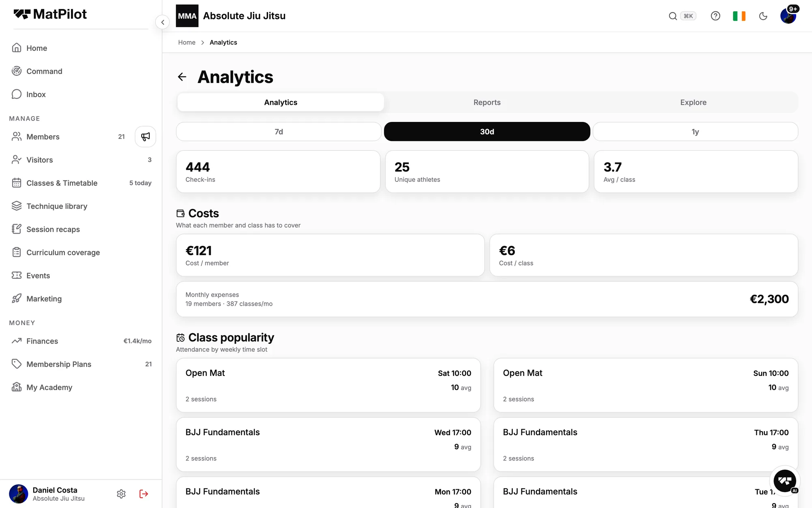Select the 7d time range

[279, 132]
